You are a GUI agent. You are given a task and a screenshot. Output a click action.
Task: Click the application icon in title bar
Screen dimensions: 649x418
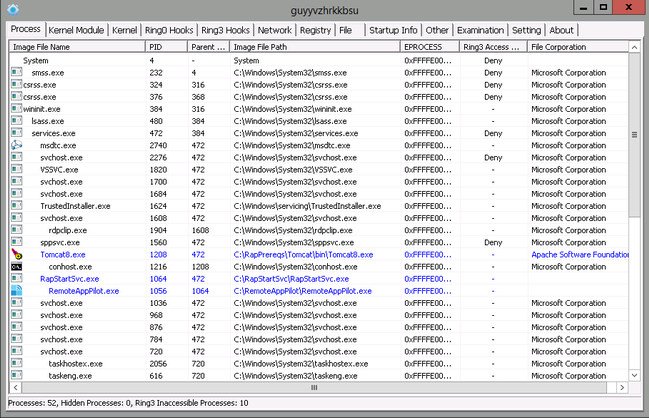point(11,9)
